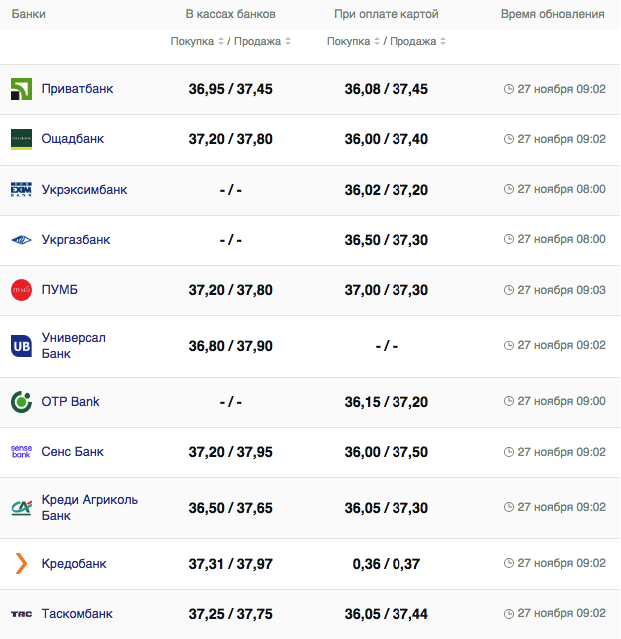Click the ПУМБ red logo icon
The image size is (621, 639).
(21, 290)
